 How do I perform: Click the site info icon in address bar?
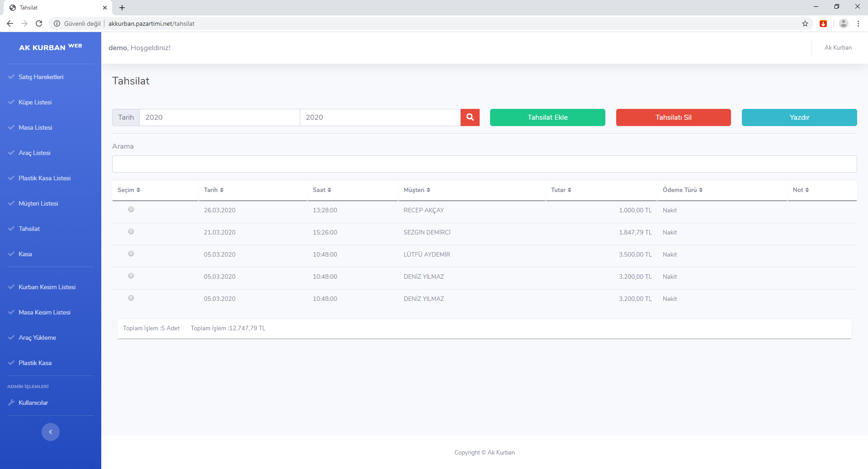click(x=57, y=23)
